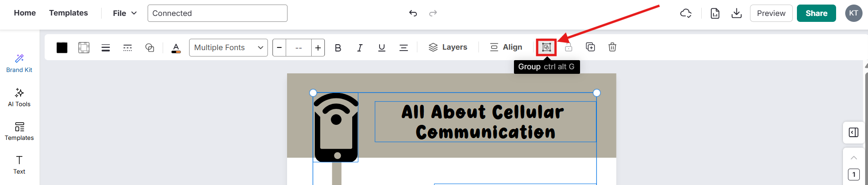Toggle underline formatting
Viewport: 868px width, 185px height.
click(381, 48)
